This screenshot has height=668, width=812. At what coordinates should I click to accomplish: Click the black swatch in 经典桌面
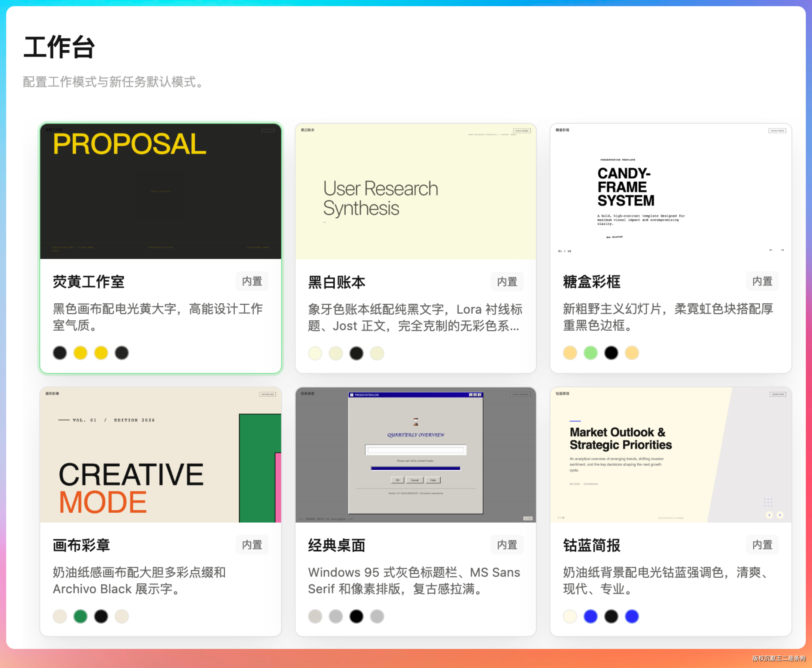pyautogui.click(x=356, y=616)
